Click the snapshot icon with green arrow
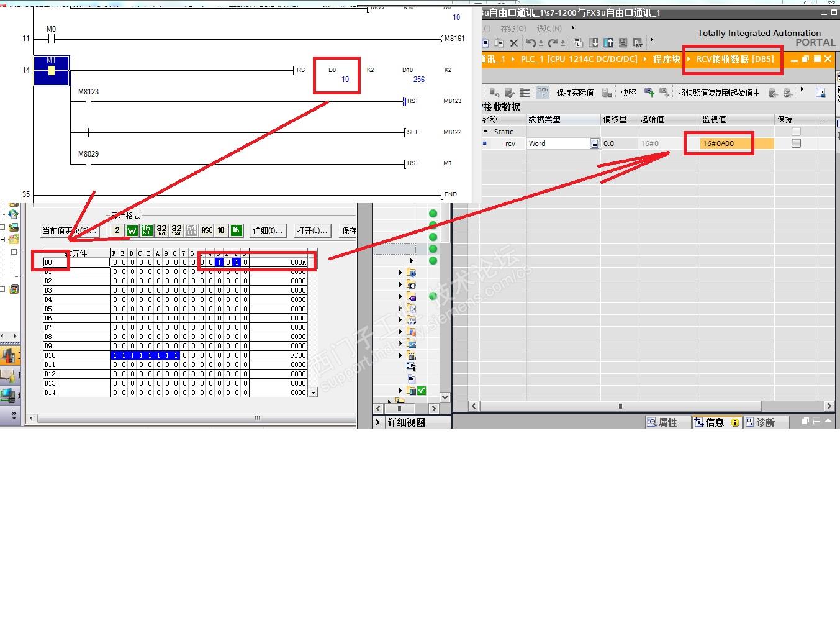Screen dimensions: 840x636 point(649,93)
